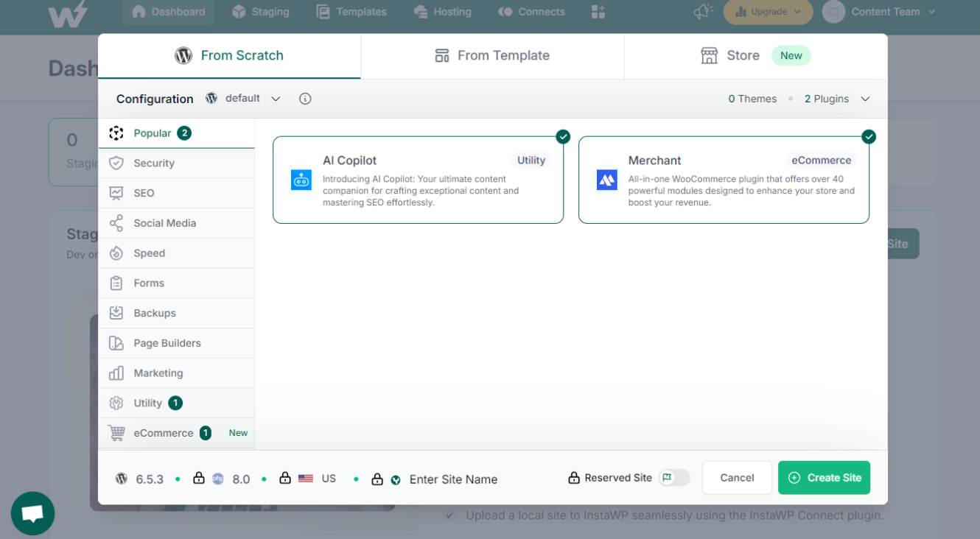Click the InstaWP logo in the header
This screenshot has width=980, height=539.
68,13
